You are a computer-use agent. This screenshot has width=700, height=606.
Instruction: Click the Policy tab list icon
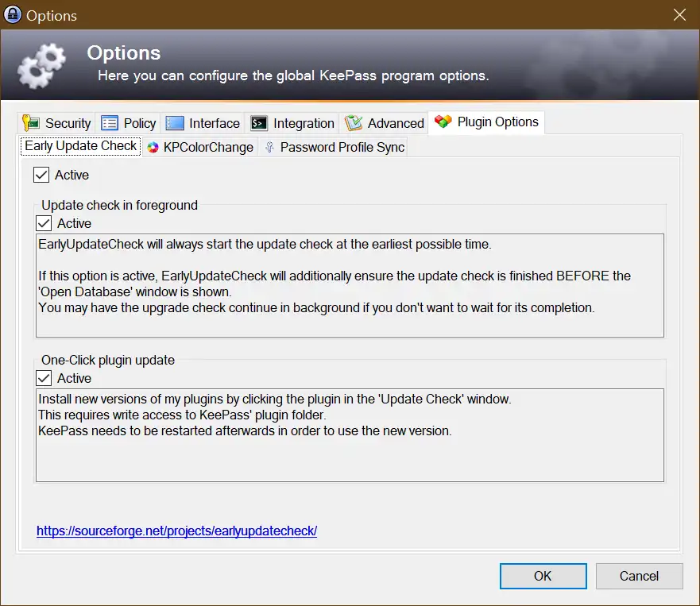pyautogui.click(x=110, y=123)
